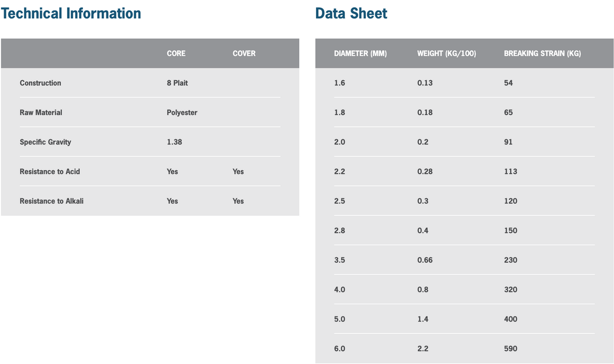Select the 150 breaking strain value
The image size is (614, 364).
click(510, 231)
